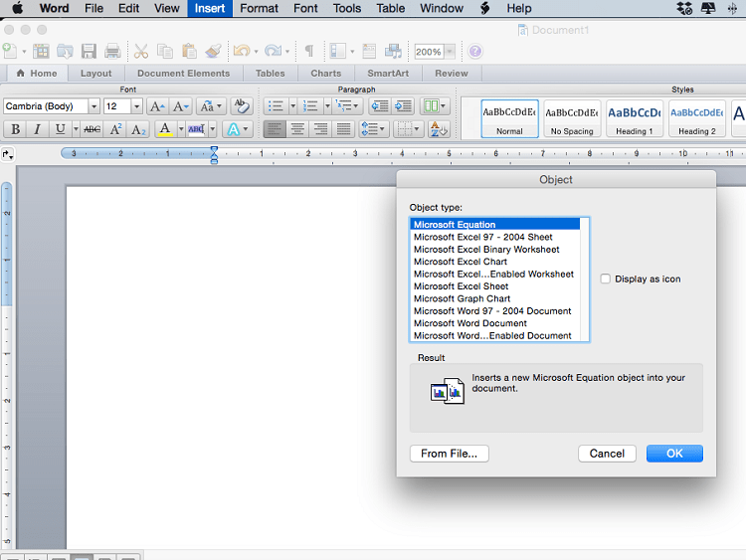Apply strikethrough formatting
The image size is (746, 560).
(x=92, y=129)
